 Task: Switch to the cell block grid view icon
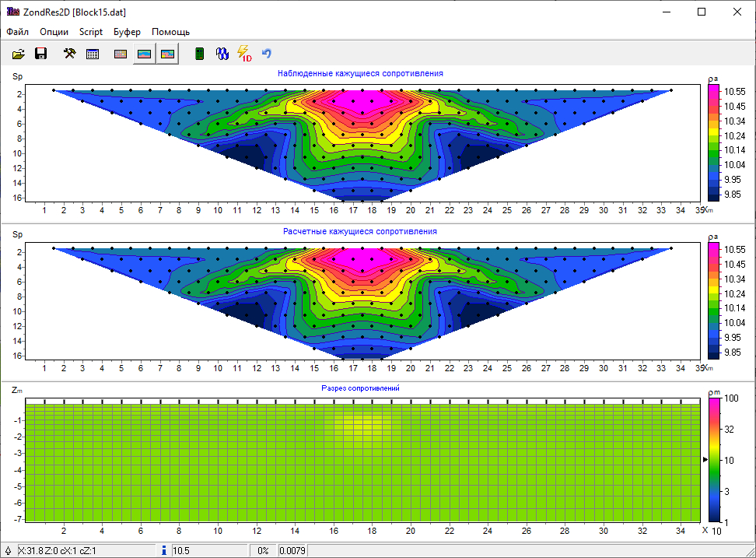(121, 54)
